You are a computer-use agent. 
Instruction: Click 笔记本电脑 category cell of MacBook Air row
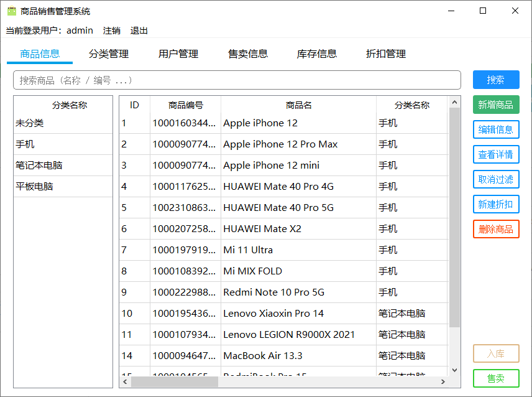412,355
